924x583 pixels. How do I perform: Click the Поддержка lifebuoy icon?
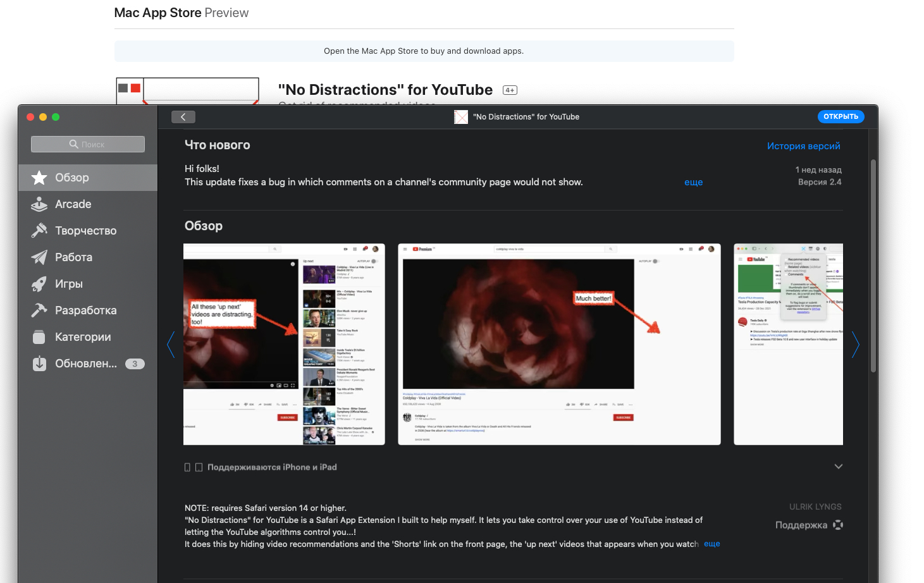(838, 525)
